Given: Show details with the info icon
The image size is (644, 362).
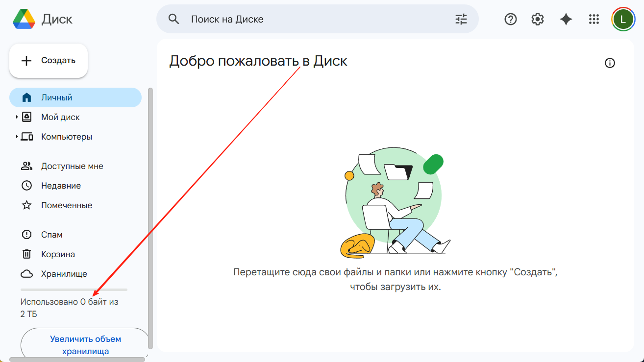Looking at the screenshot, I should pyautogui.click(x=610, y=63).
